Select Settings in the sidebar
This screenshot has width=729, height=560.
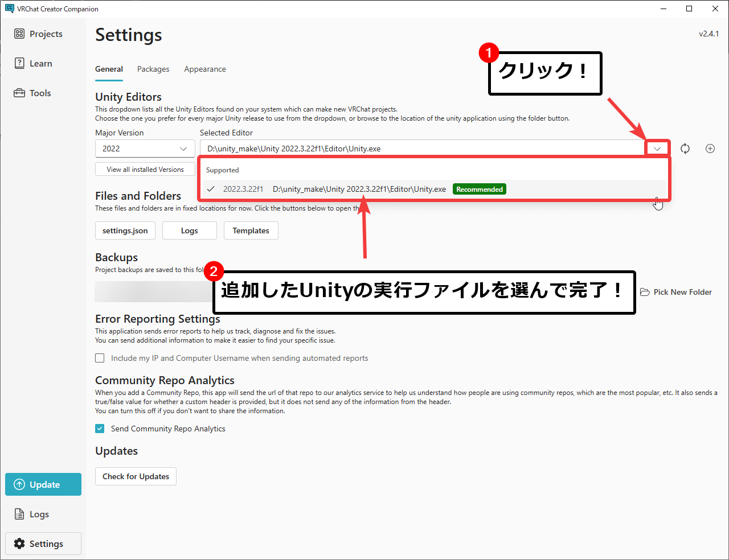(x=43, y=543)
